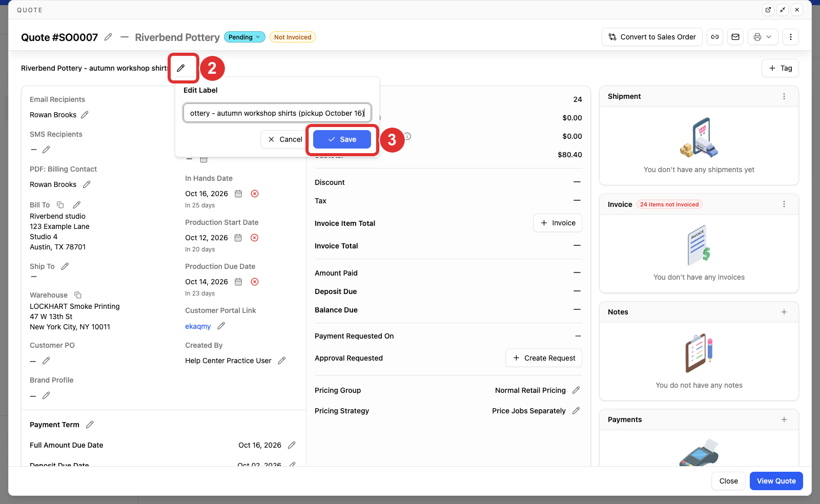Clear the Production Start Date
Viewport: 820px width, 504px height.
pyautogui.click(x=255, y=238)
